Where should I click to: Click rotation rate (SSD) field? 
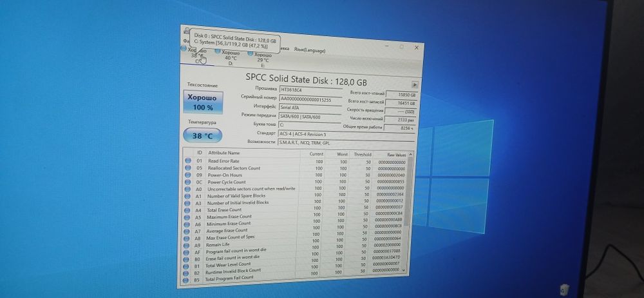coord(401,112)
